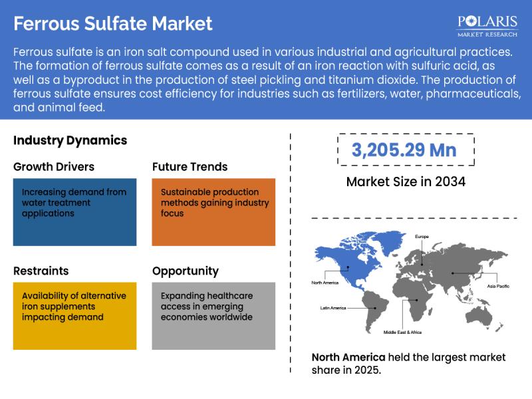Screen dimensions: 532x399
Task: Click the Asia Pacific map label
Action: 496,286
